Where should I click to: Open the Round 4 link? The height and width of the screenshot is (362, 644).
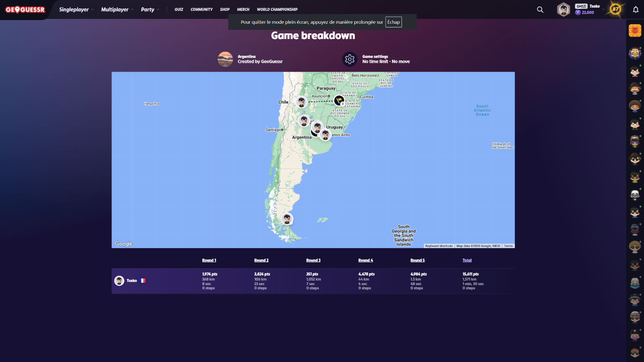tap(365, 260)
